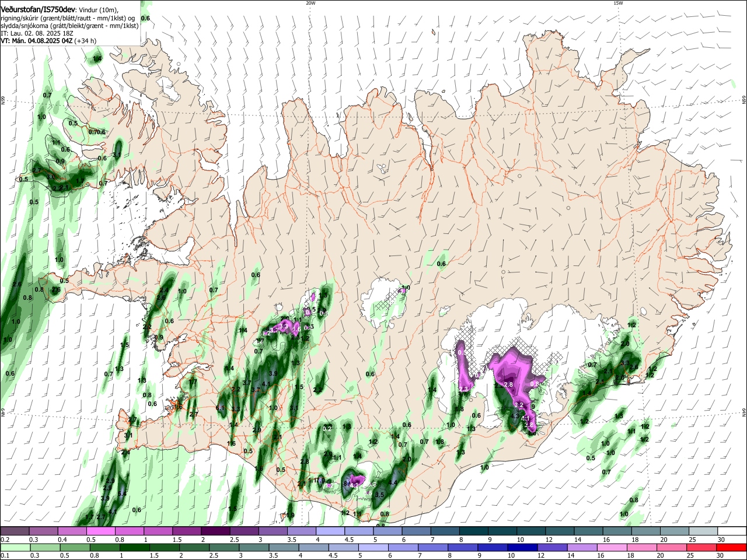Viewport: 747px width, 560px height.
Task: Click the bright pink 0.5 snow legend swatch
Action: tap(100, 531)
